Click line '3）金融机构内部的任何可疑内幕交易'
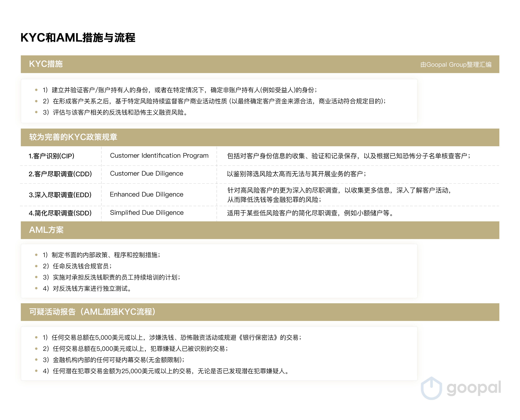Image resolution: width=520 pixels, height=420 pixels. [113, 360]
